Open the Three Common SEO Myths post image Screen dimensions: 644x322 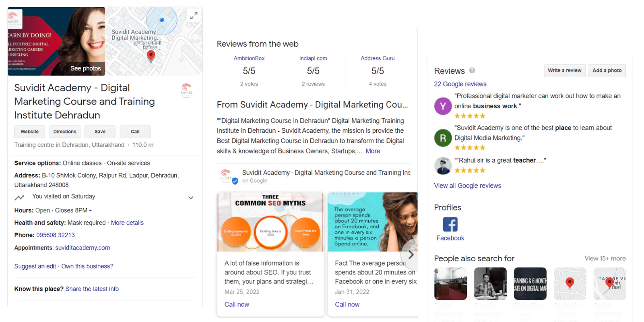click(x=270, y=222)
